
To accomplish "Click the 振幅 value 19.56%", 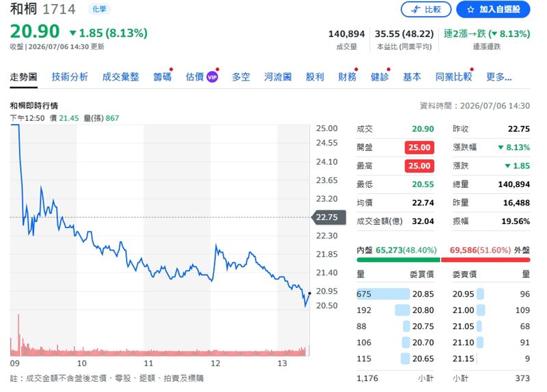I will tap(516, 221).
